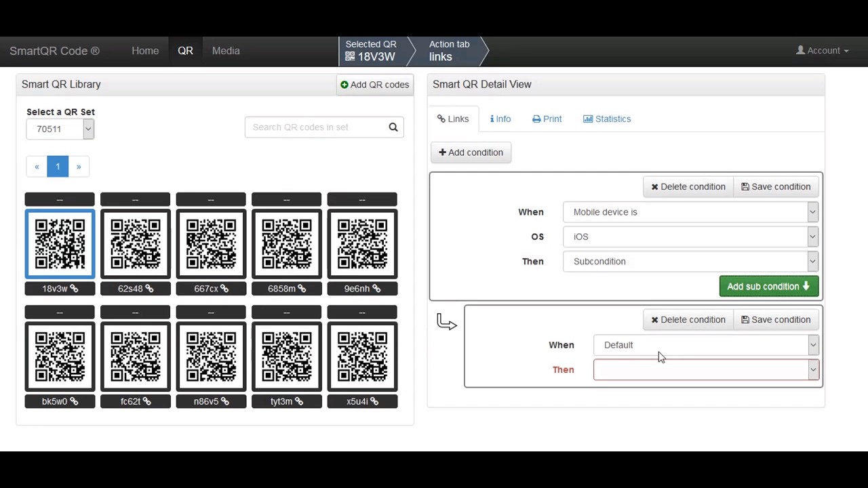Switch to the Links tab
The width and height of the screenshot is (868, 488).
(x=453, y=119)
